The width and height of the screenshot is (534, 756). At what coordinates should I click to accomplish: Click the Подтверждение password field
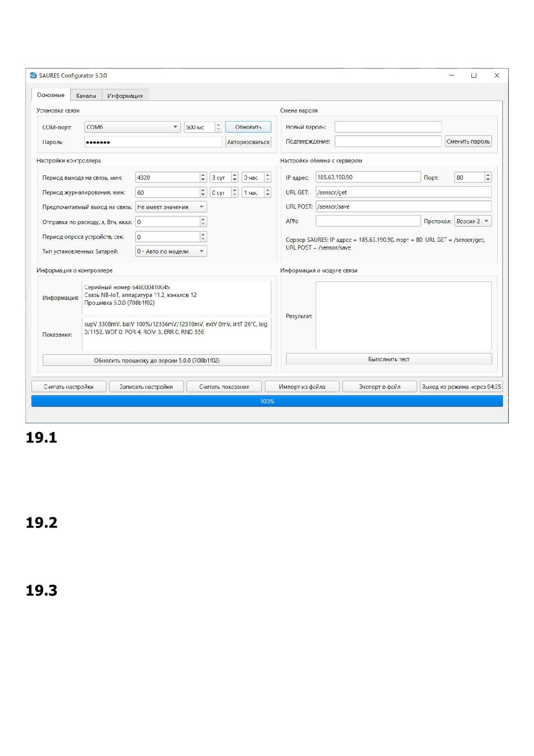pyautogui.click(x=388, y=141)
